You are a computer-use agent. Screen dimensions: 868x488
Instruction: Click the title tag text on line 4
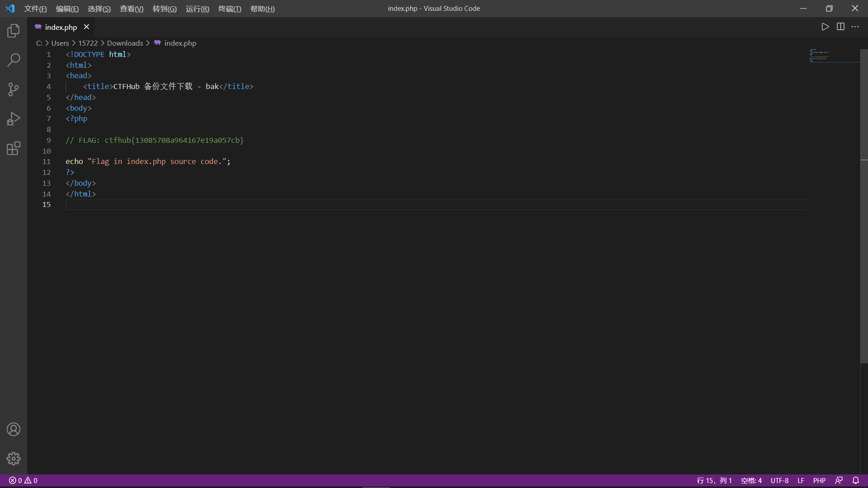[168, 86]
